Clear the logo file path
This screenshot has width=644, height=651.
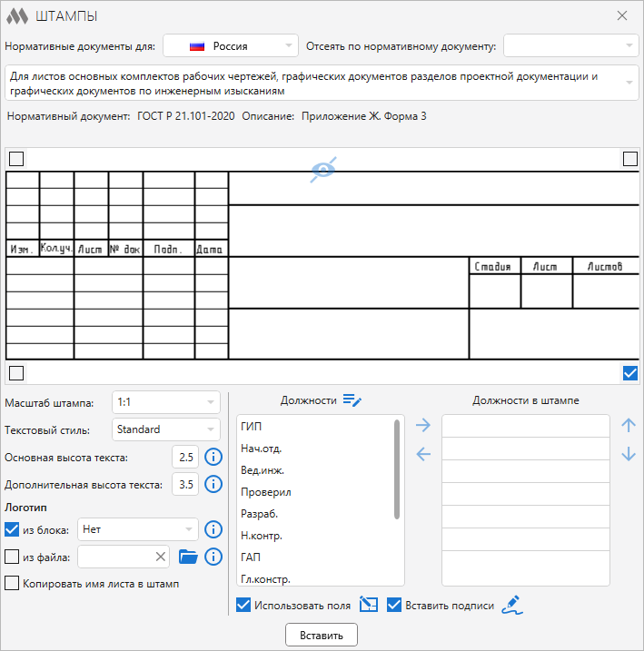[161, 557]
